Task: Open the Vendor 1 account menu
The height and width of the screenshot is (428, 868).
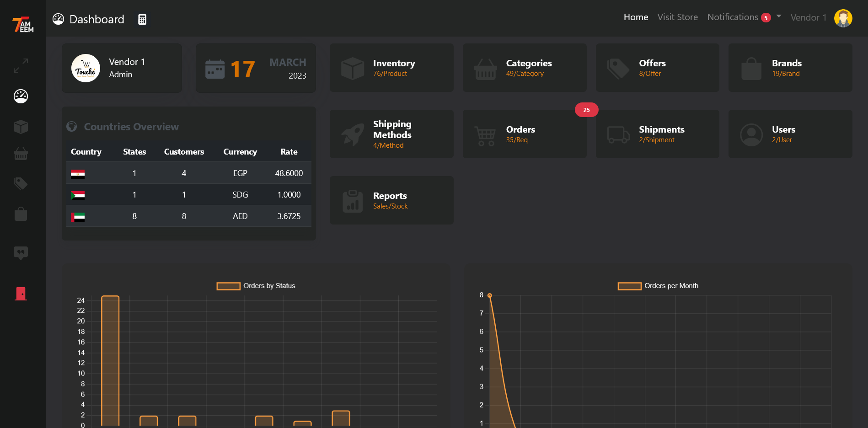Action: 809,17
